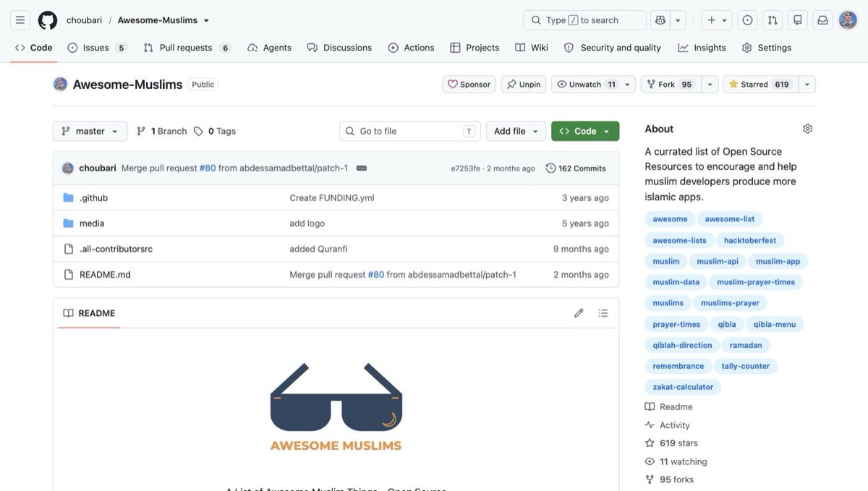Image resolution: width=868 pixels, height=491 pixels.
Task: Click the Sponsor button
Action: coord(469,84)
